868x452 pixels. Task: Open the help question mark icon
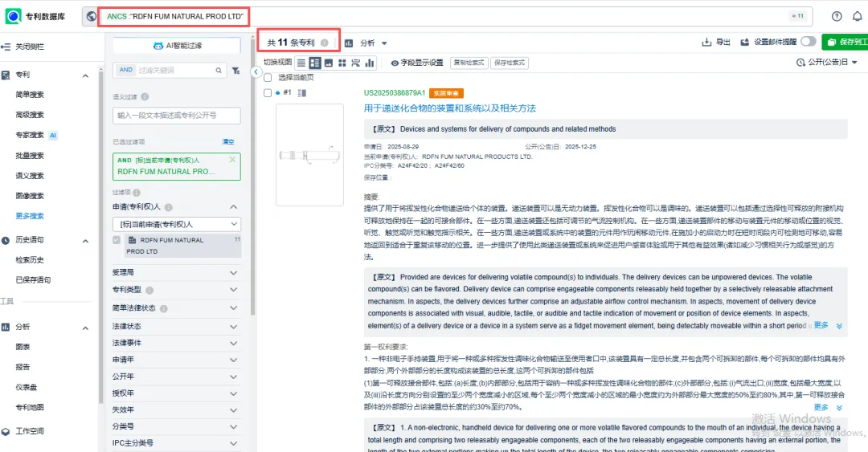click(x=836, y=16)
